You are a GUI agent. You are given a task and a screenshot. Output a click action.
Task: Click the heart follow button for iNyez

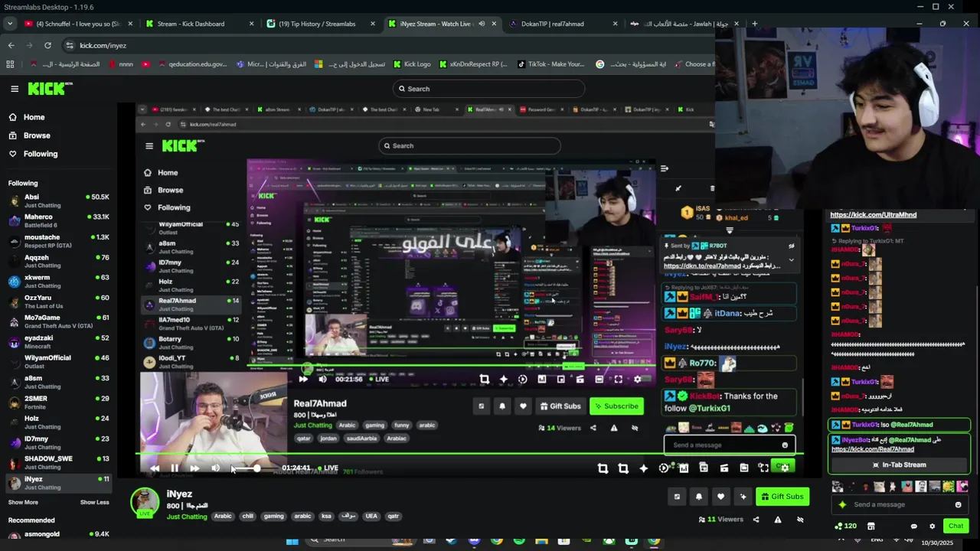coord(720,497)
